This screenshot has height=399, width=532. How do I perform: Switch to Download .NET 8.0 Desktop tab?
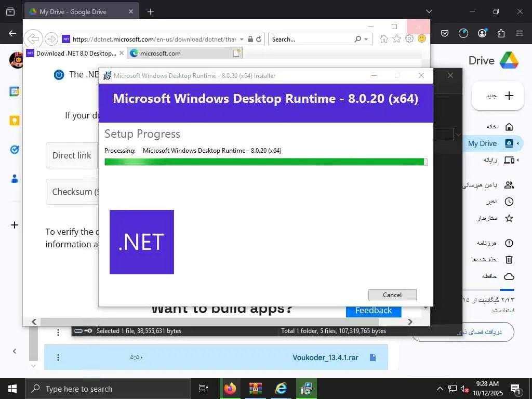(76, 54)
